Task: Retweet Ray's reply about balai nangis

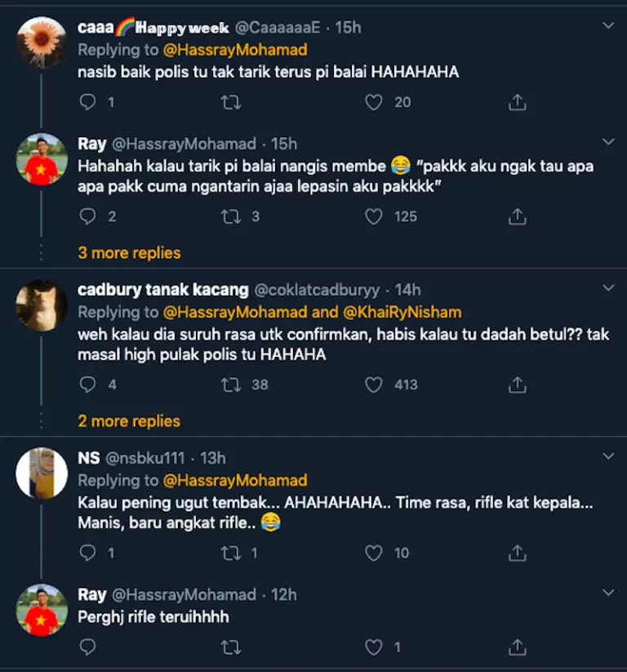Action: click(231, 216)
